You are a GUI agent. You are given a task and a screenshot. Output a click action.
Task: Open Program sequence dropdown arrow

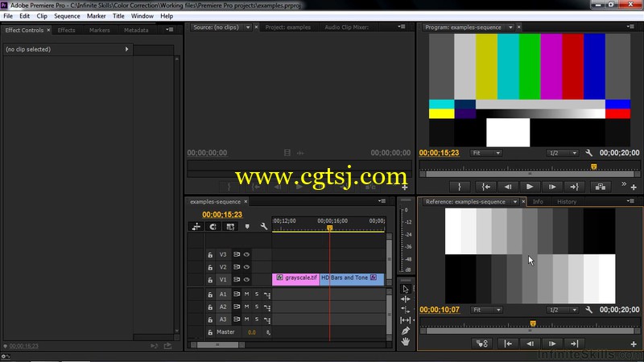pyautogui.click(x=510, y=27)
